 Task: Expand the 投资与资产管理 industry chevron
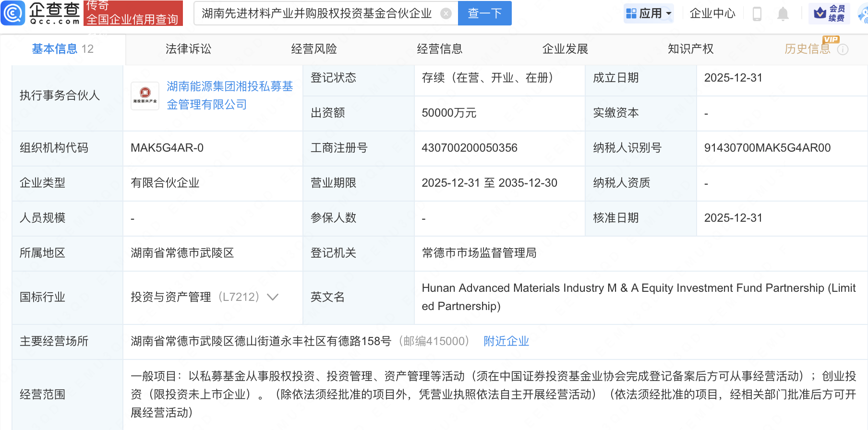(x=273, y=297)
